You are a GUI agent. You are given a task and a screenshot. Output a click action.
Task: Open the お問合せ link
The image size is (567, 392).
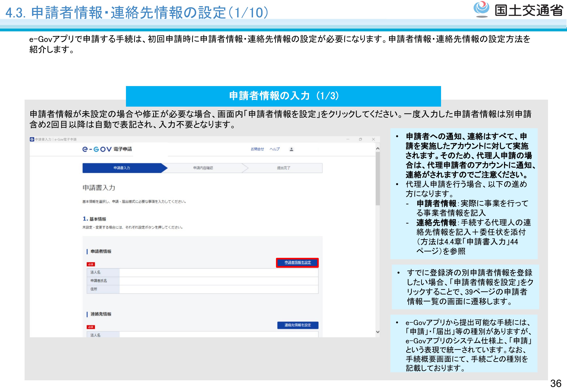(x=257, y=149)
